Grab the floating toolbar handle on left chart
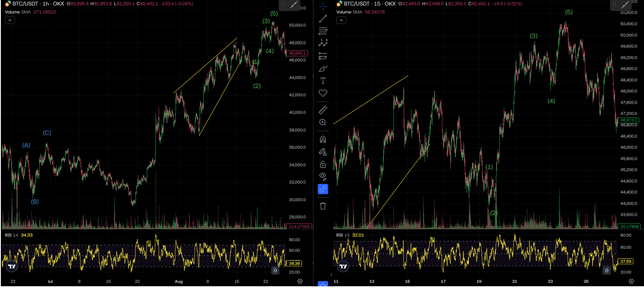 [x=283, y=5]
